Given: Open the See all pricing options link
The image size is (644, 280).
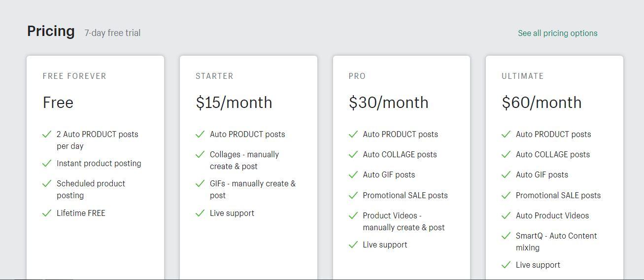Looking at the screenshot, I should (x=557, y=33).
